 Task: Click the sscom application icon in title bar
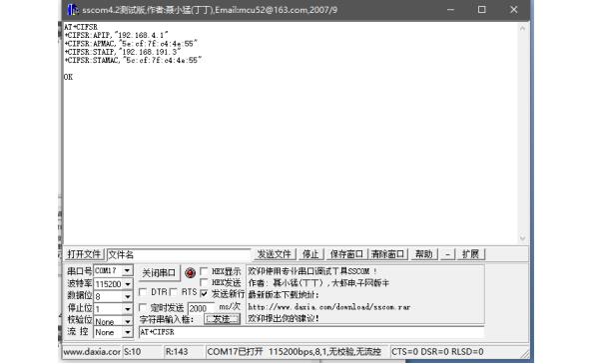tap(72, 10)
